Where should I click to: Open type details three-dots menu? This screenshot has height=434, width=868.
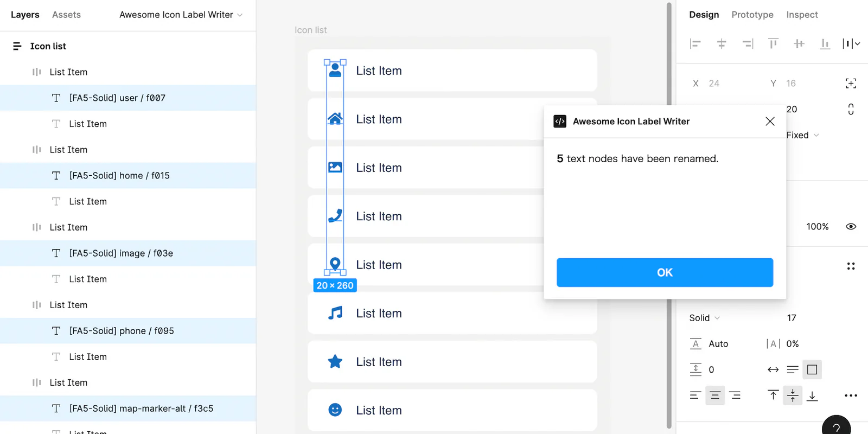[851, 395]
